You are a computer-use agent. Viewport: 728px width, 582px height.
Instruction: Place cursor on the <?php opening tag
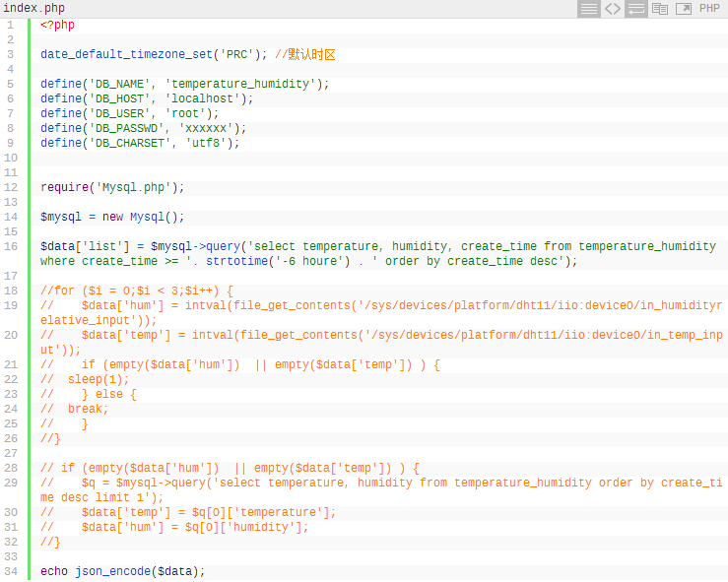57,25
